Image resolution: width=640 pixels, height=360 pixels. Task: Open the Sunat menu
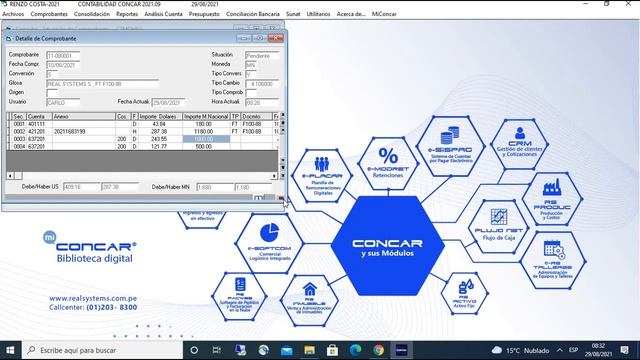(x=293, y=14)
